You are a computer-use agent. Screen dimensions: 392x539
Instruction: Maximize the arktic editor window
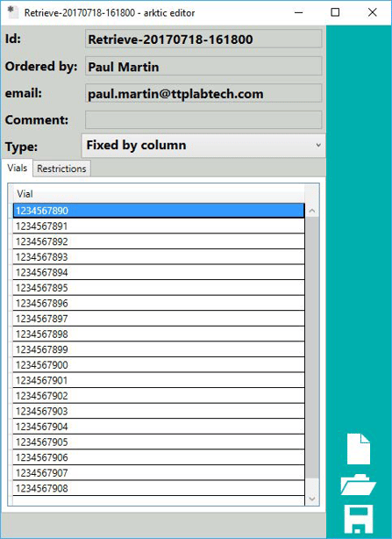click(335, 12)
